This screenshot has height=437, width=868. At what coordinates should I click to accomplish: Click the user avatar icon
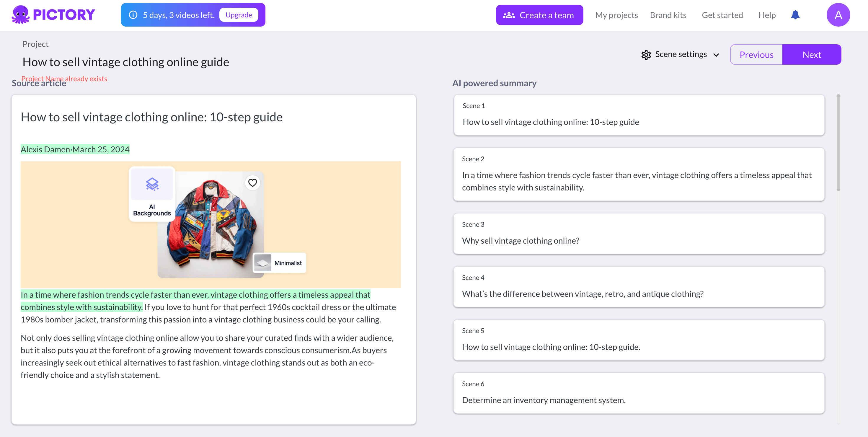[839, 15]
